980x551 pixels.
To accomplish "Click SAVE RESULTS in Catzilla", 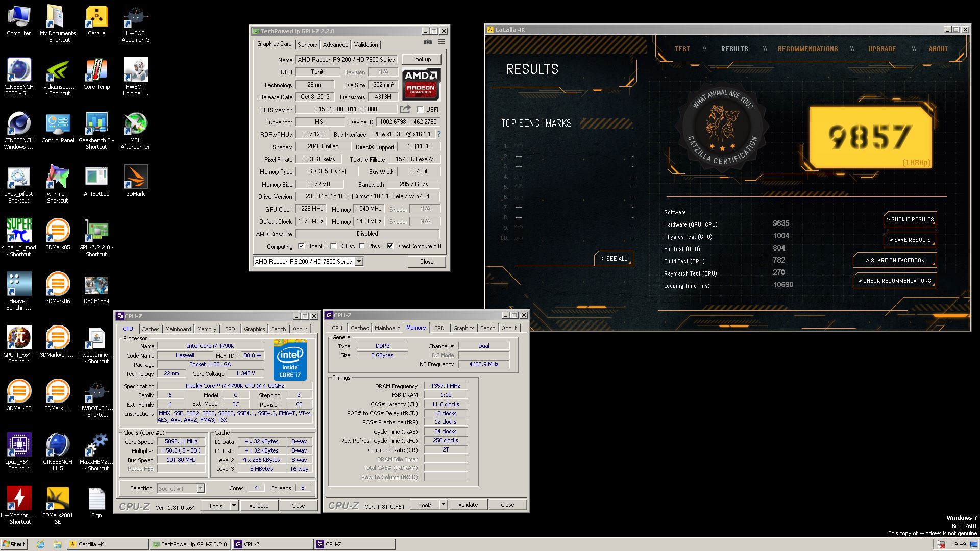I will pyautogui.click(x=910, y=240).
